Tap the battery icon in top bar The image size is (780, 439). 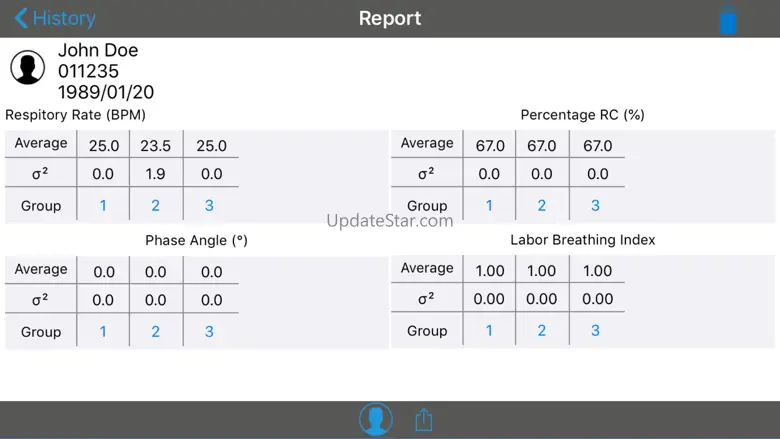[728, 20]
